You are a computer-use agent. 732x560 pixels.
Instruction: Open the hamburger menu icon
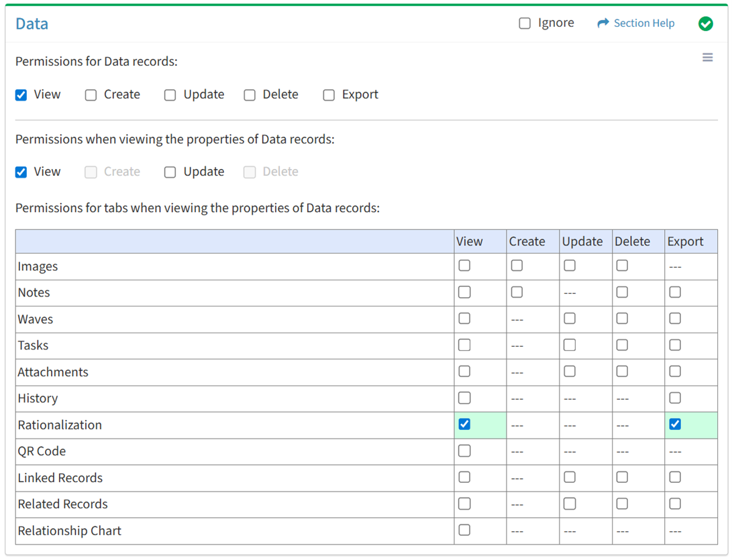click(x=707, y=58)
